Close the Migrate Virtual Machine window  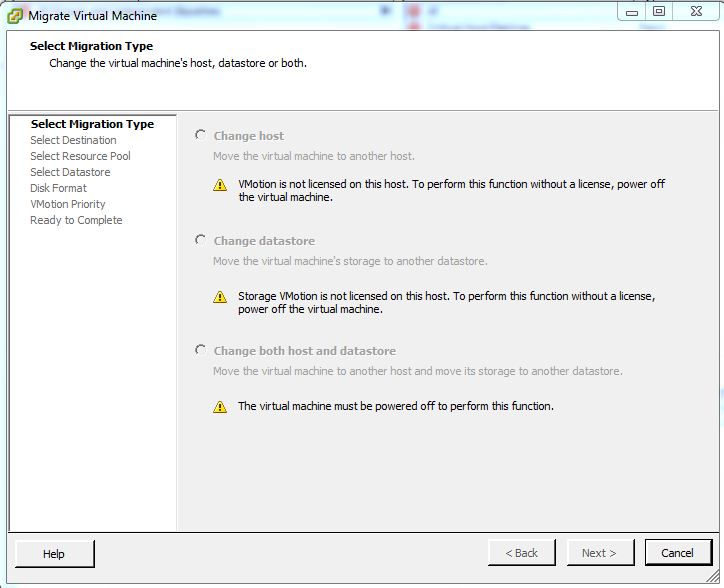(x=696, y=12)
